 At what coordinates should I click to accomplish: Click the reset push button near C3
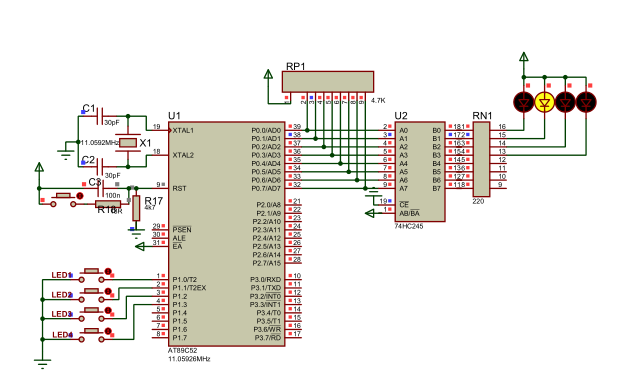(63, 200)
